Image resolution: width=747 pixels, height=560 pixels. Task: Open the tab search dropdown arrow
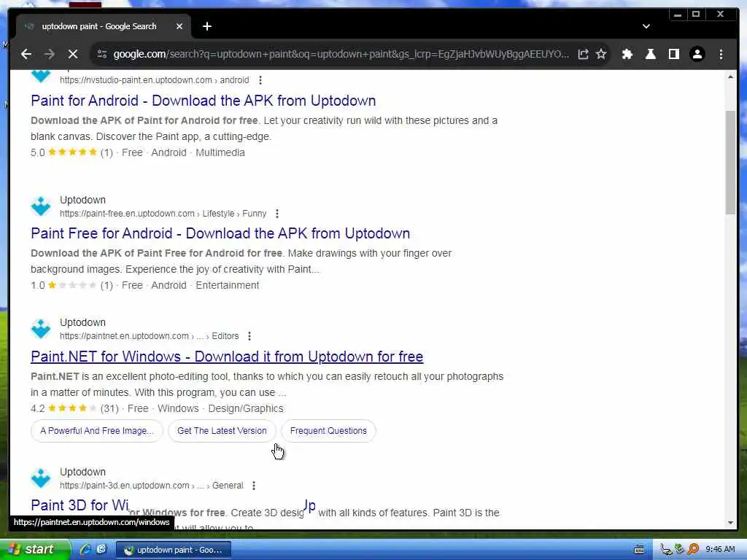tap(646, 26)
